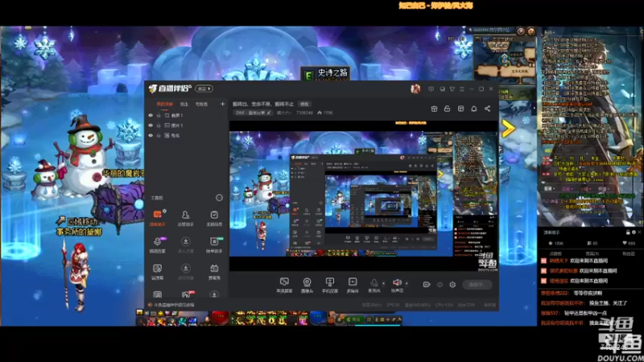Screen dimensions: 644x362
Task: Click the red HP orb in game HUD
Action: click(221, 318)
